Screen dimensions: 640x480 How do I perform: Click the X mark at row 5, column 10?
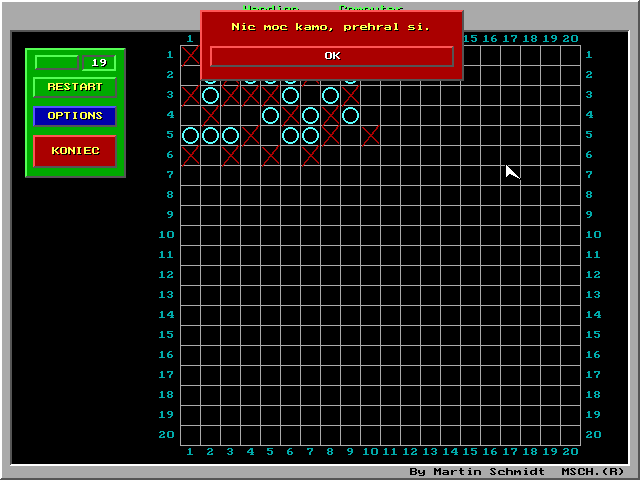(x=370, y=136)
